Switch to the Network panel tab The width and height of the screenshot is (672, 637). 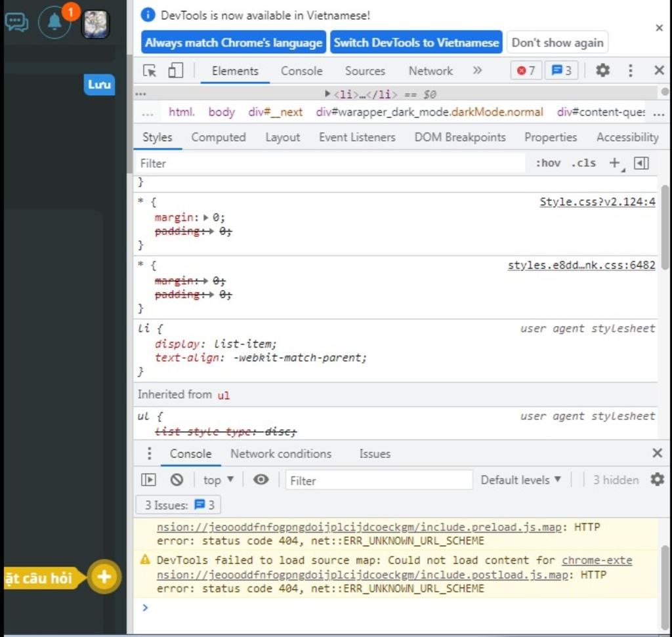430,71
